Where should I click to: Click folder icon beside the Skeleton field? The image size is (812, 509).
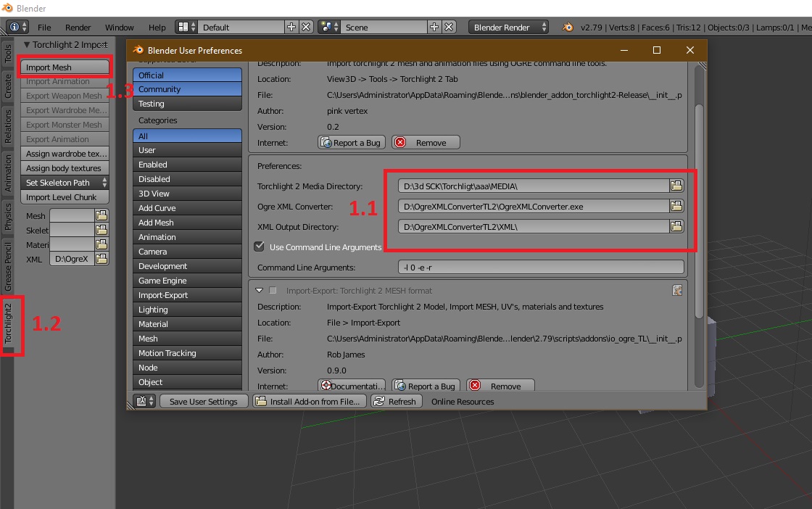point(101,230)
